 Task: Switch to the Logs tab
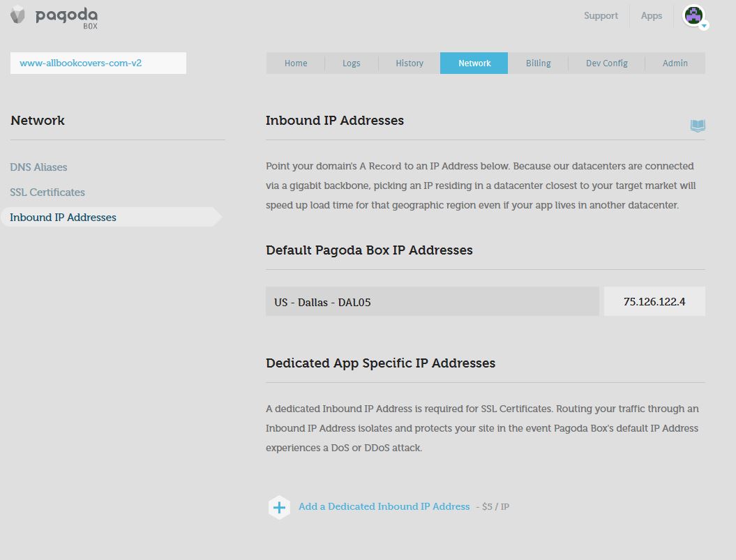(351, 63)
